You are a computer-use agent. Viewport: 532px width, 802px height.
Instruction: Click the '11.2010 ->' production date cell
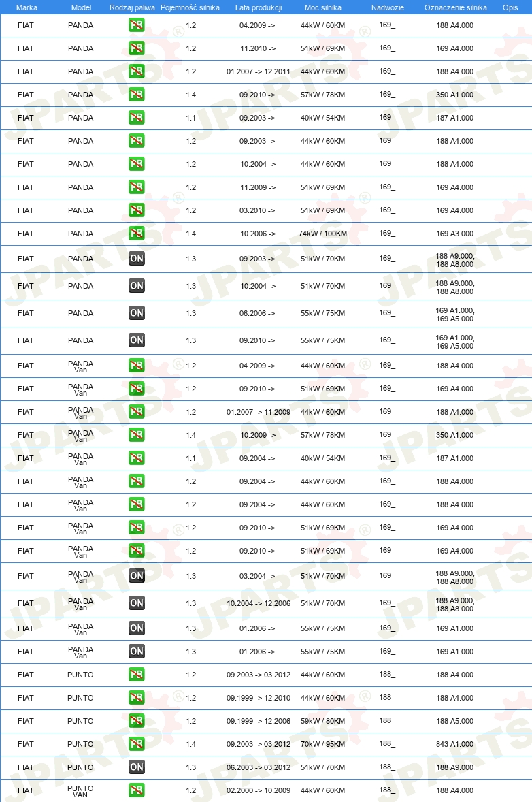click(258, 48)
